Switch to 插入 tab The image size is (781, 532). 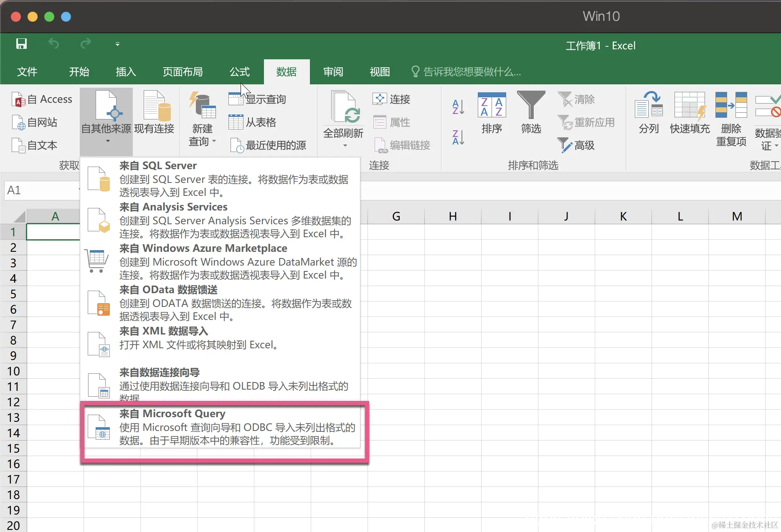tap(126, 72)
